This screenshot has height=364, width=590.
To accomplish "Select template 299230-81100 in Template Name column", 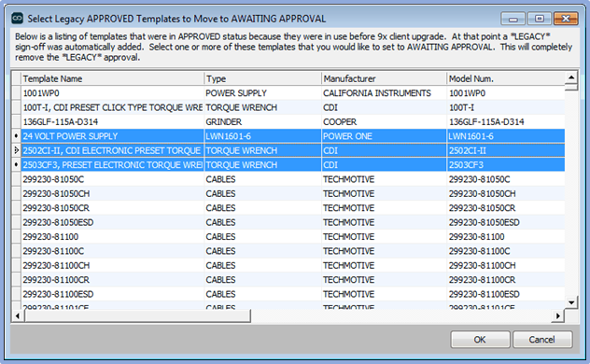I will click(113, 236).
